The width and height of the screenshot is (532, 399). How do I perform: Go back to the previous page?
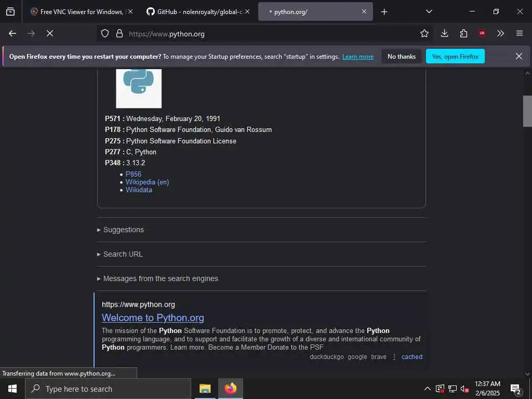[12, 33]
